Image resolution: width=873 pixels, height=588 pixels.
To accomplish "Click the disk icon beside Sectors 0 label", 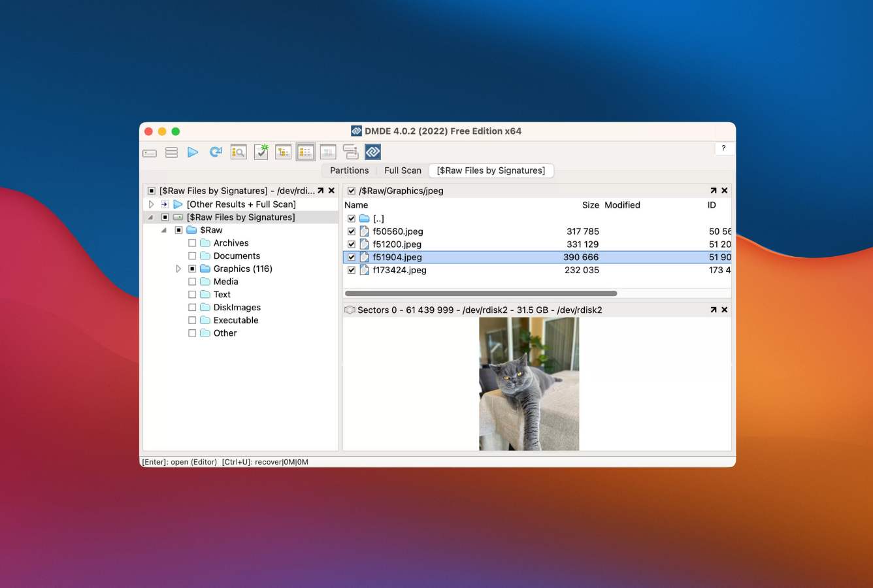I will 350,310.
